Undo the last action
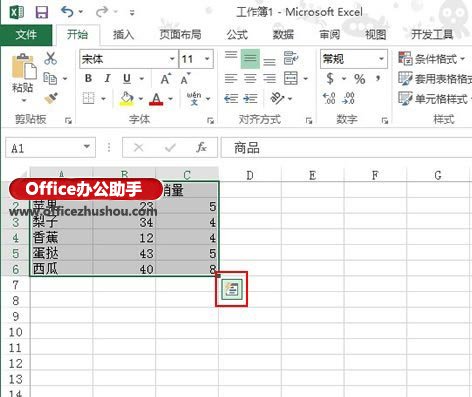472x397 pixels. (67, 12)
